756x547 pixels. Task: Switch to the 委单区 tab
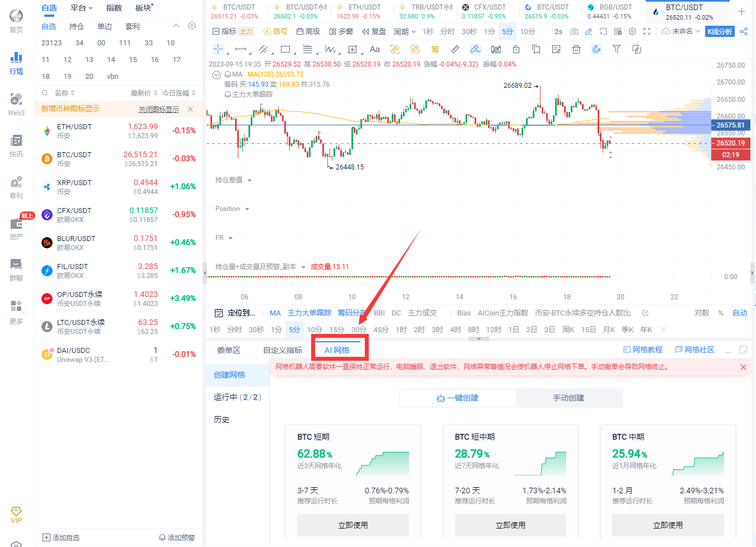pos(228,350)
